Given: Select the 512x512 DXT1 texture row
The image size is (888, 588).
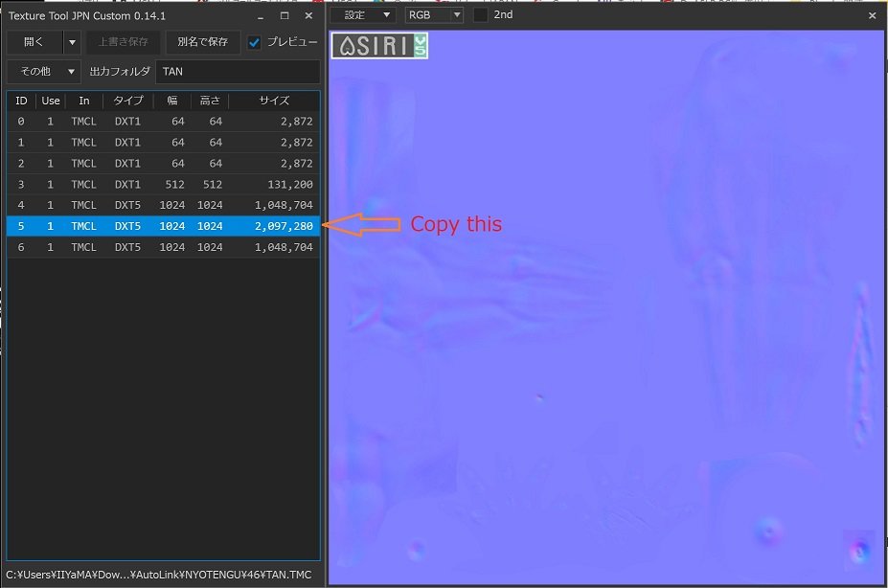Looking at the screenshot, I should point(163,184).
